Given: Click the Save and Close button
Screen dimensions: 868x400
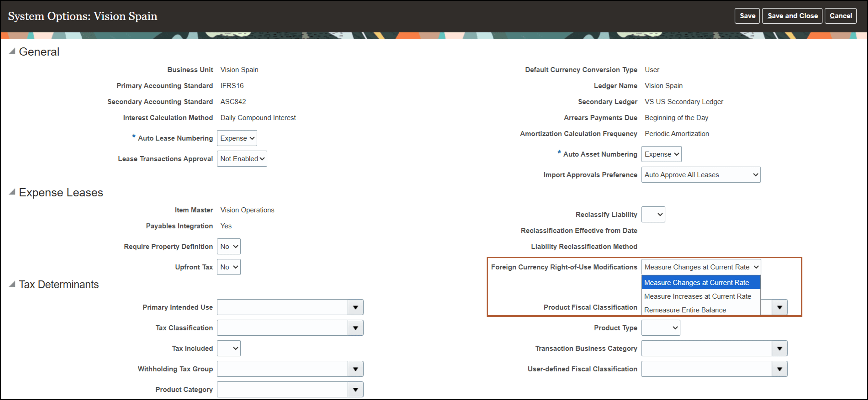Looking at the screenshot, I should click(x=792, y=16).
